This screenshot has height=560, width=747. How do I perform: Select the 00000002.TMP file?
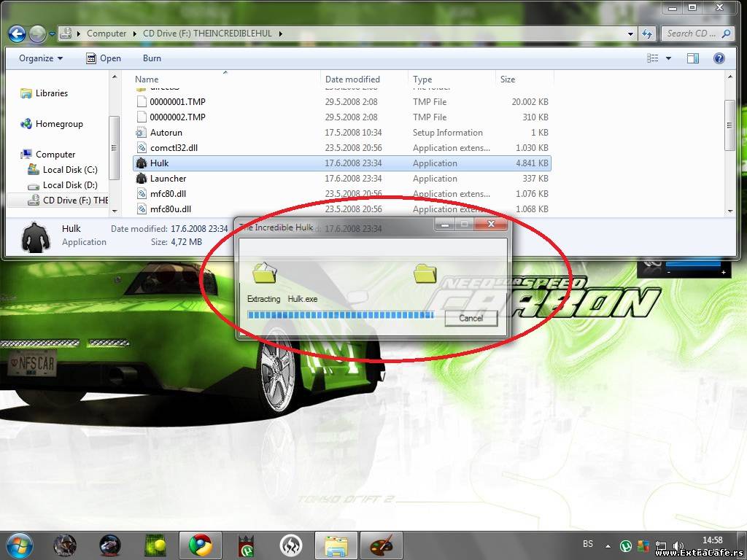pyautogui.click(x=341, y=117)
